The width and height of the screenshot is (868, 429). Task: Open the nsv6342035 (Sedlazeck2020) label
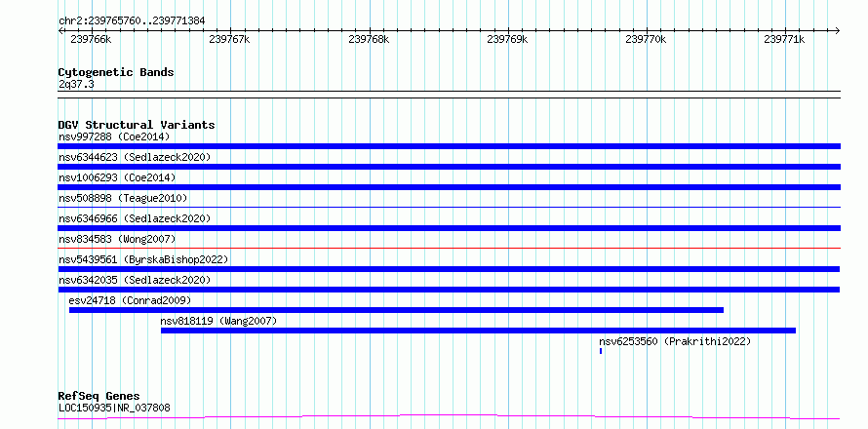[135, 280]
